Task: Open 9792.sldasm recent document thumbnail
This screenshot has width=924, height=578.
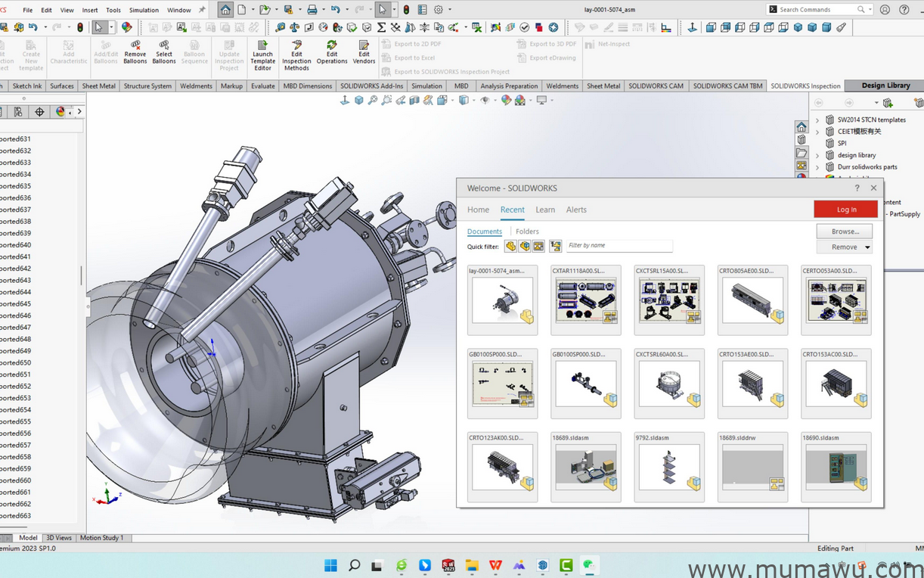Action: tap(669, 467)
